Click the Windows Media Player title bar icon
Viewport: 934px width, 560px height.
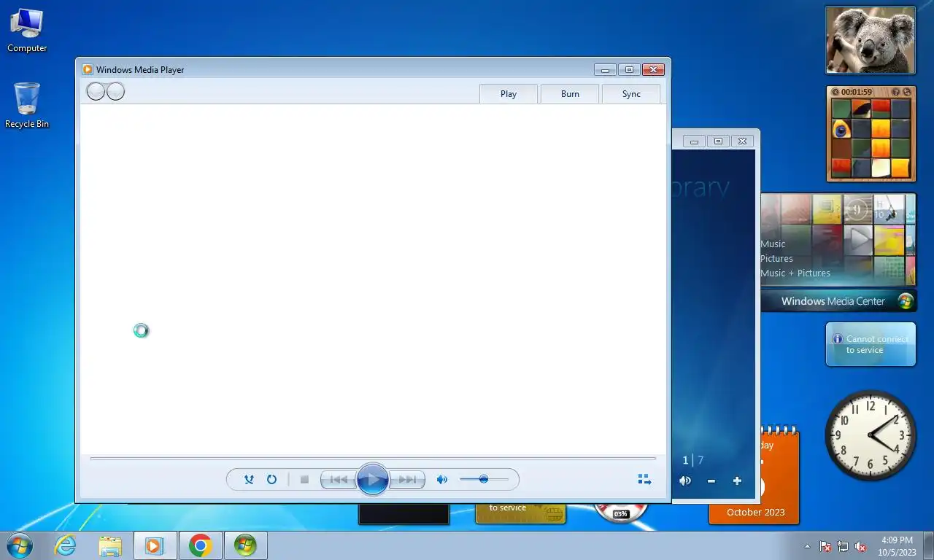[x=88, y=70]
